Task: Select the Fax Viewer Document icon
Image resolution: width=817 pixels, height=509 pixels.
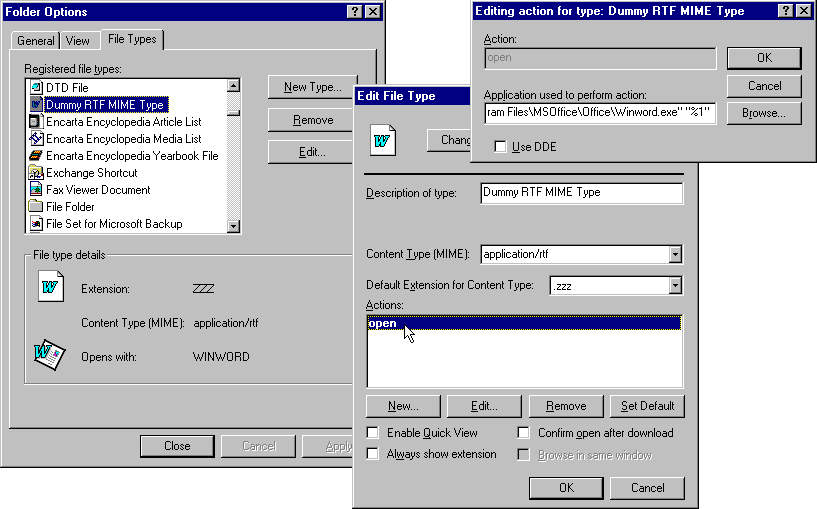Action: [x=36, y=190]
